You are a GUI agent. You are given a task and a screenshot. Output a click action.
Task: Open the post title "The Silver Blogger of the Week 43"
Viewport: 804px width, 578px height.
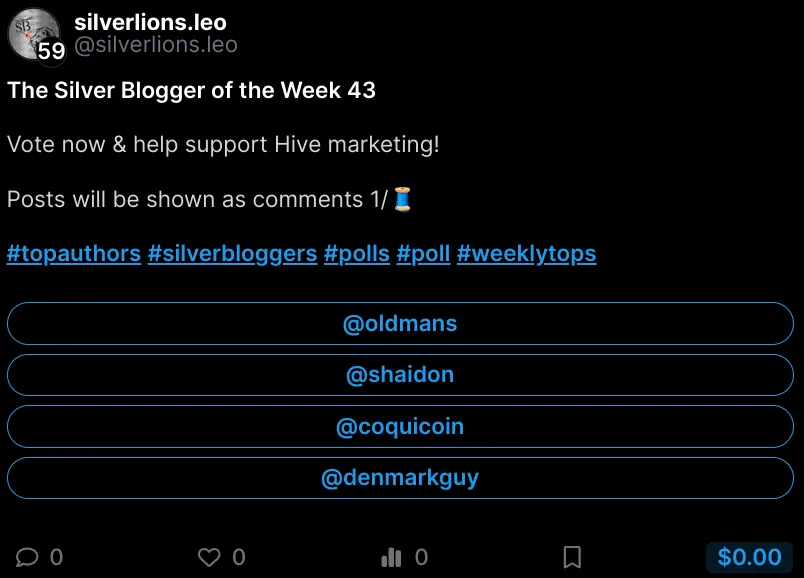tap(191, 90)
